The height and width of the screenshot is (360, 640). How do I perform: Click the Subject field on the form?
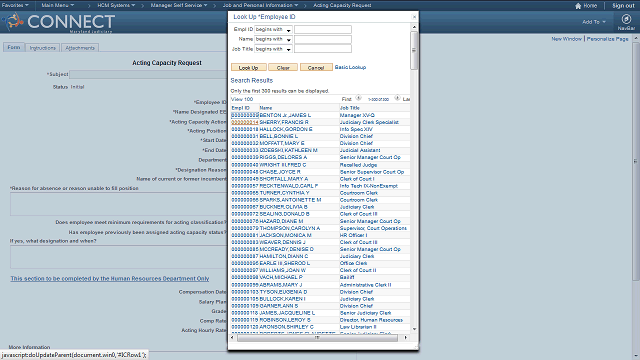click(149, 74)
